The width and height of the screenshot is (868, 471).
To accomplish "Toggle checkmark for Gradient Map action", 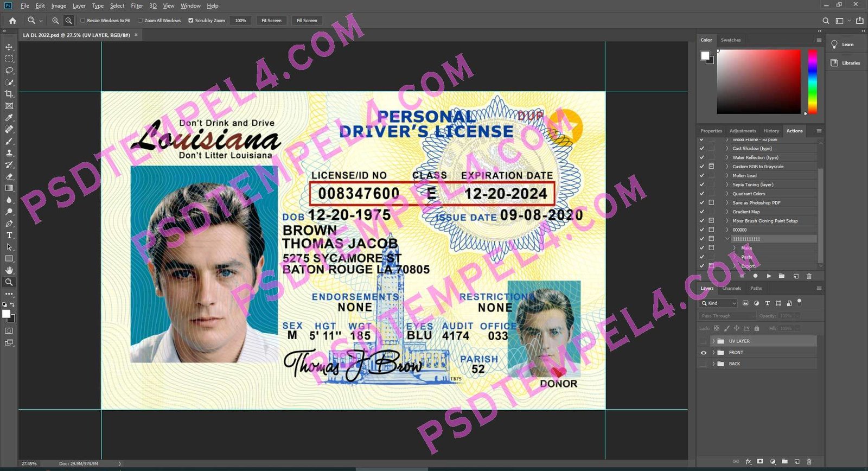I will tap(702, 212).
